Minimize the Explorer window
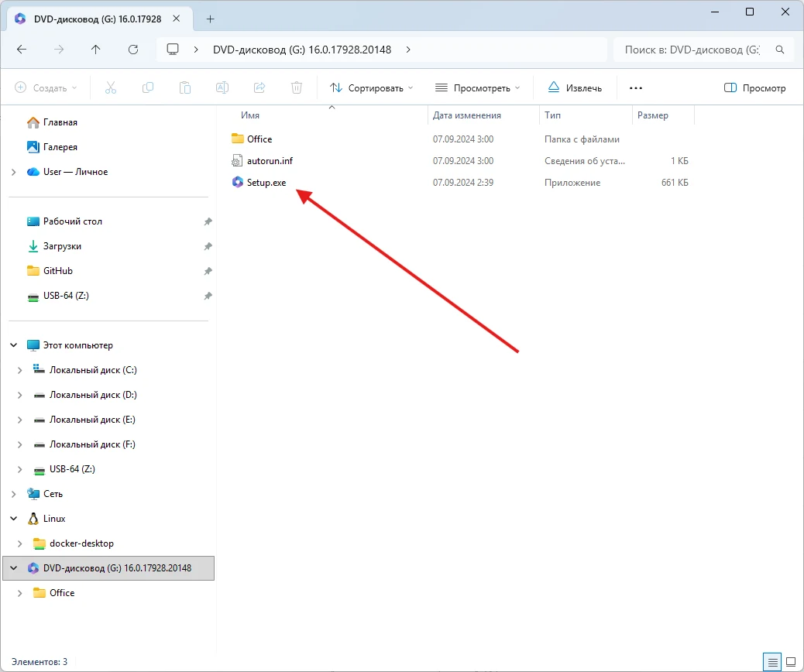This screenshot has height=672, width=804. [716, 12]
